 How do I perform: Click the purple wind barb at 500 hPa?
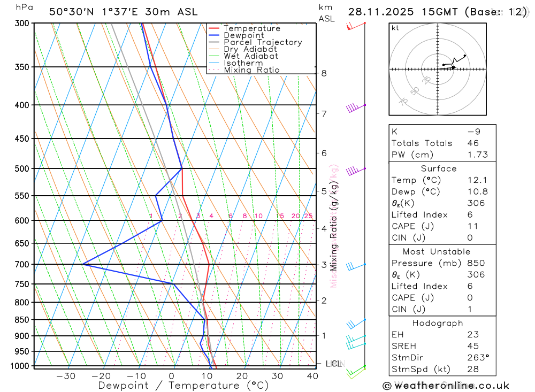click(x=356, y=171)
